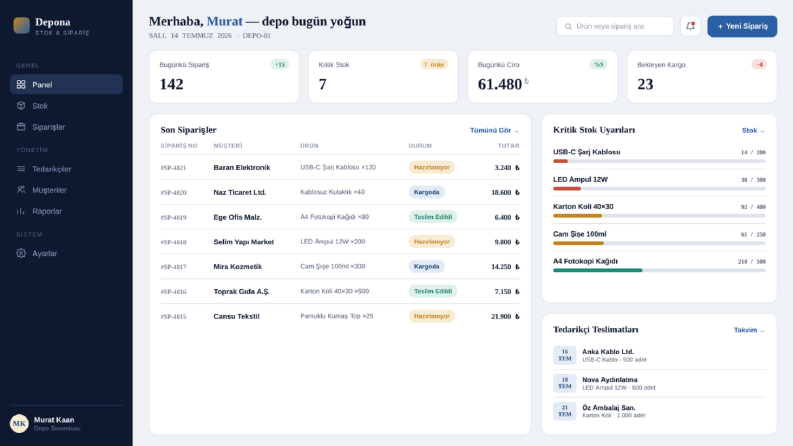The height and width of the screenshot is (446, 793).
Task: Click the 18 TEM date badge
Action: (x=564, y=383)
